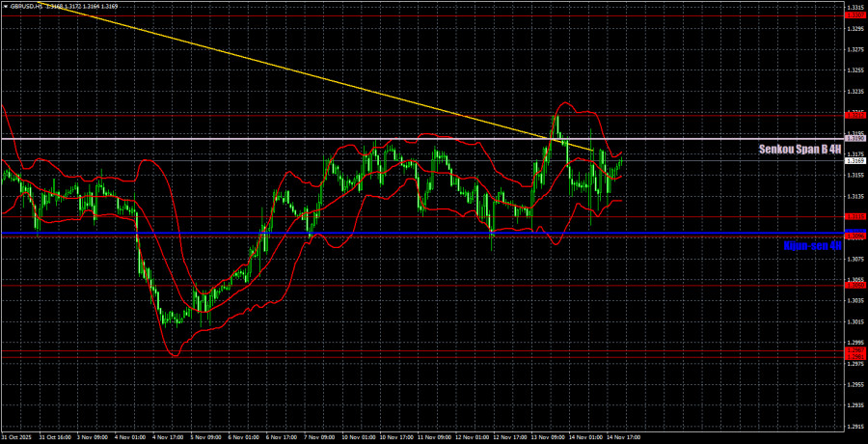Click the GBPUSD,H1 chart title triangle
Image resolution: width=868 pixels, height=444 pixels.
[5, 7]
